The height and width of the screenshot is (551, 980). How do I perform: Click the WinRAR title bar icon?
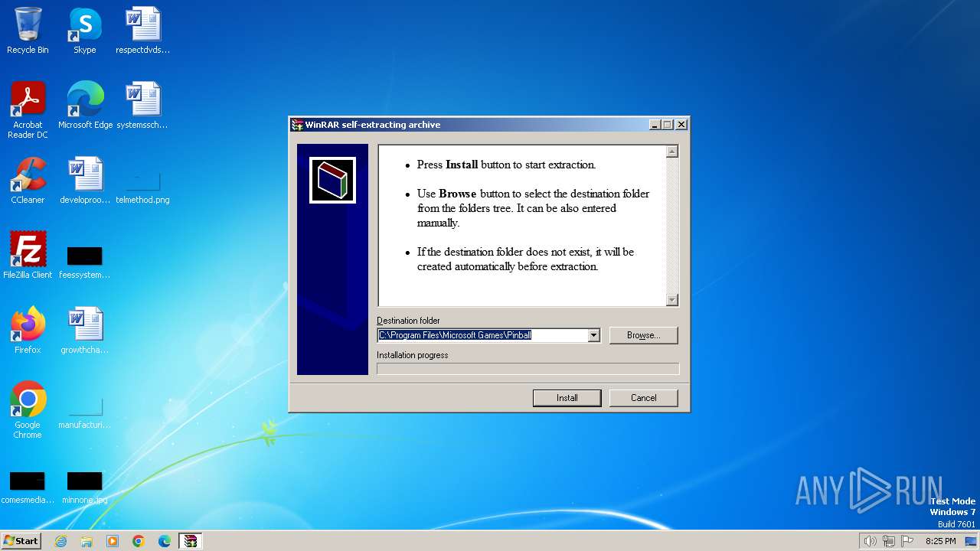pyautogui.click(x=297, y=125)
